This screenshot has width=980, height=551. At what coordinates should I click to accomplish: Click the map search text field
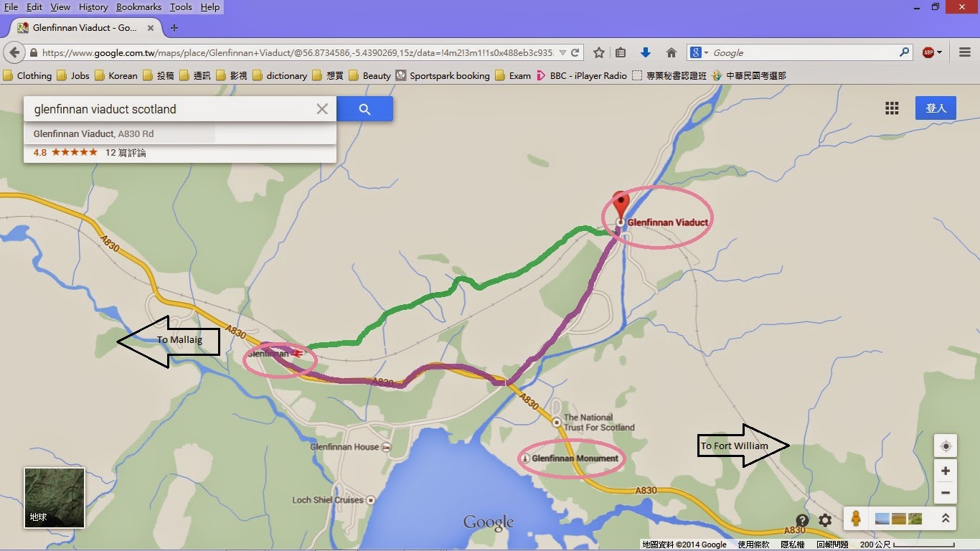[169, 109]
